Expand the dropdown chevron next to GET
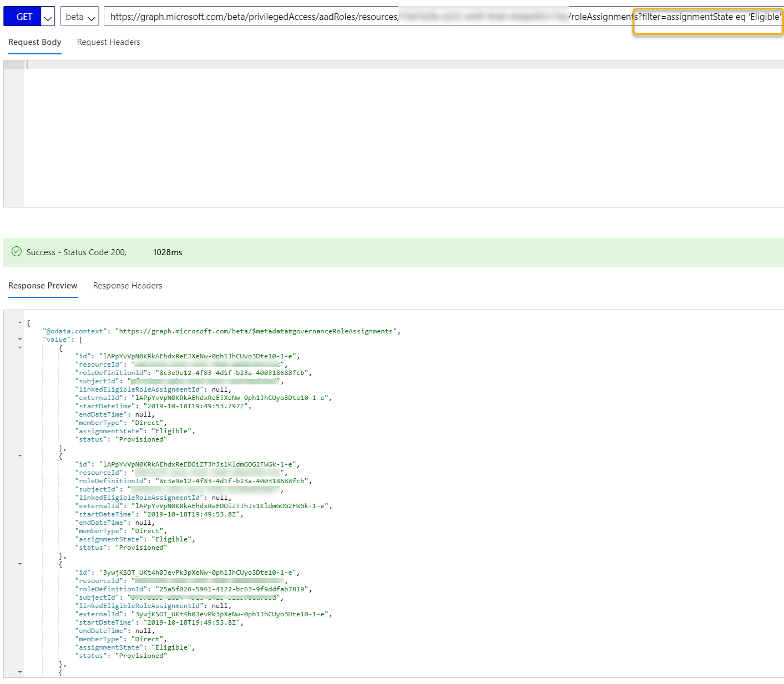This screenshot has width=784, height=684. point(48,16)
